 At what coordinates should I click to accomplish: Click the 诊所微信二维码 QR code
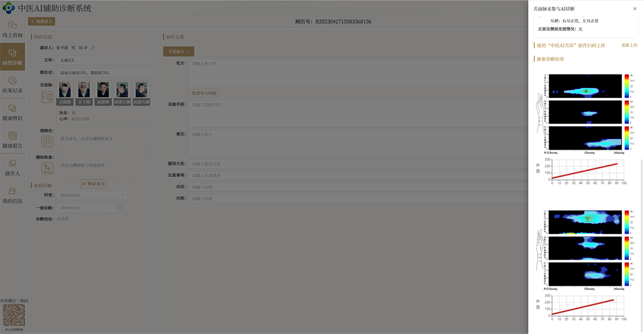(x=14, y=315)
